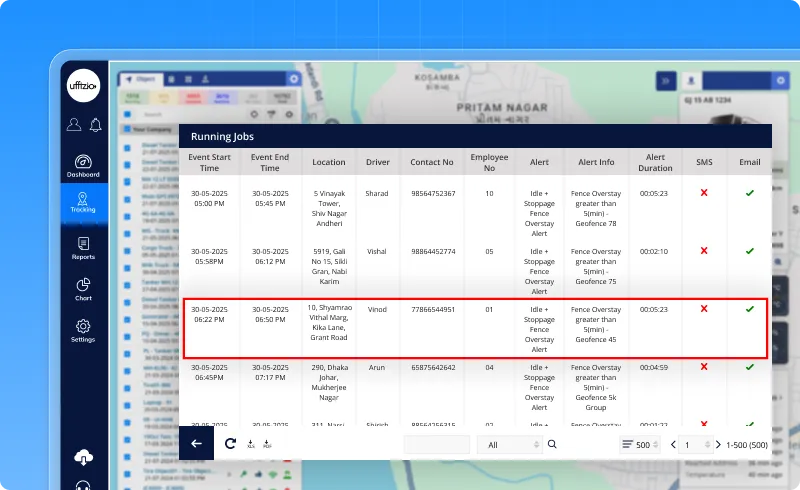Image resolution: width=800 pixels, height=490 pixels.
Task: Open the All filter dropdown
Action: pos(508,444)
